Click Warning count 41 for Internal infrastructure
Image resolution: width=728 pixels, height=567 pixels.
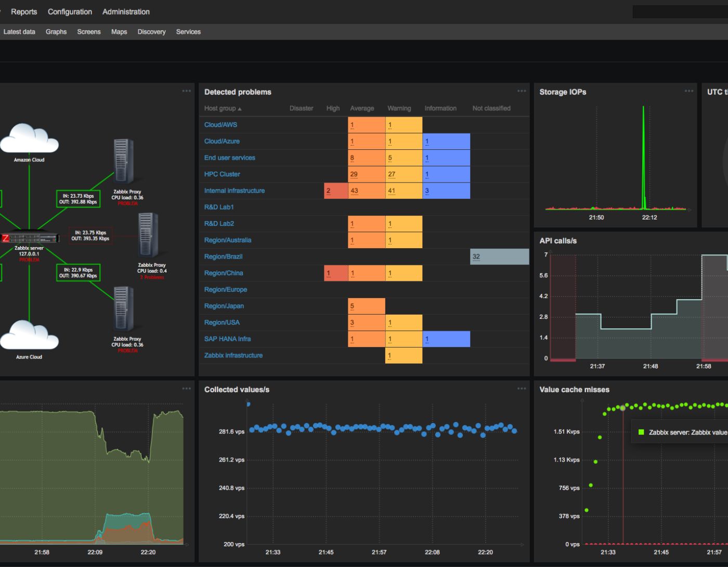pos(392,191)
